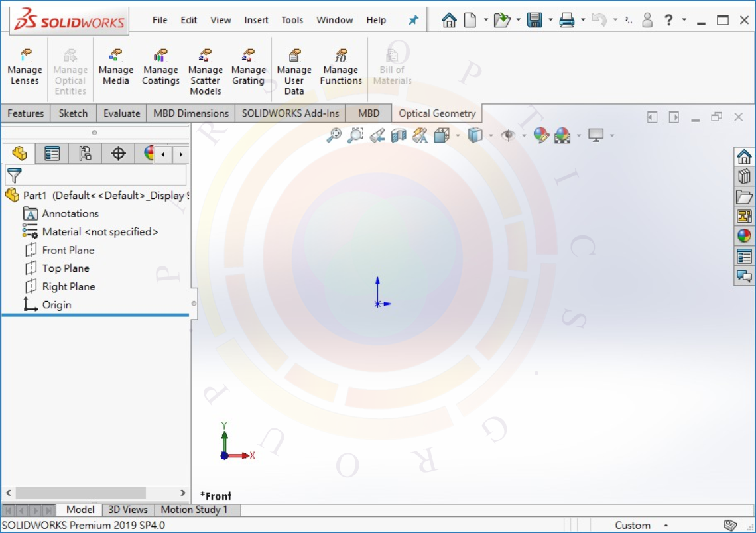The height and width of the screenshot is (533, 756).
Task: Open SOLIDWORKS Resources in task pane
Action: tap(744, 156)
